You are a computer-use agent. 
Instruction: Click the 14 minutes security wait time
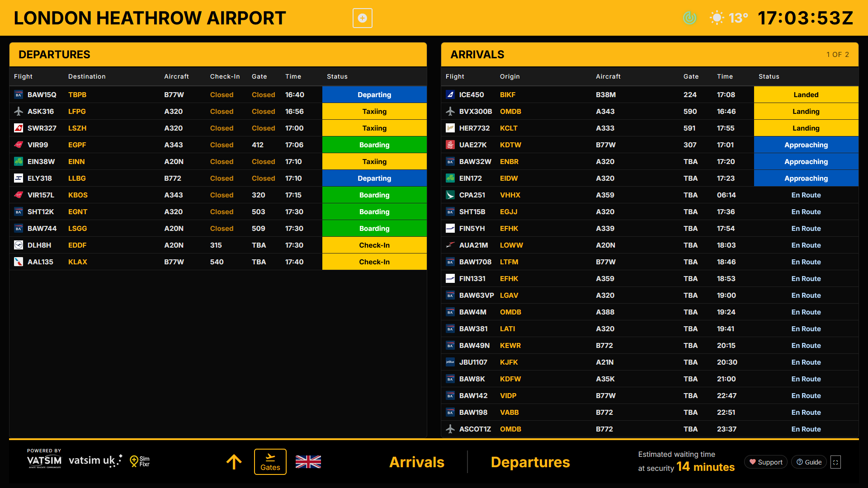click(x=705, y=467)
